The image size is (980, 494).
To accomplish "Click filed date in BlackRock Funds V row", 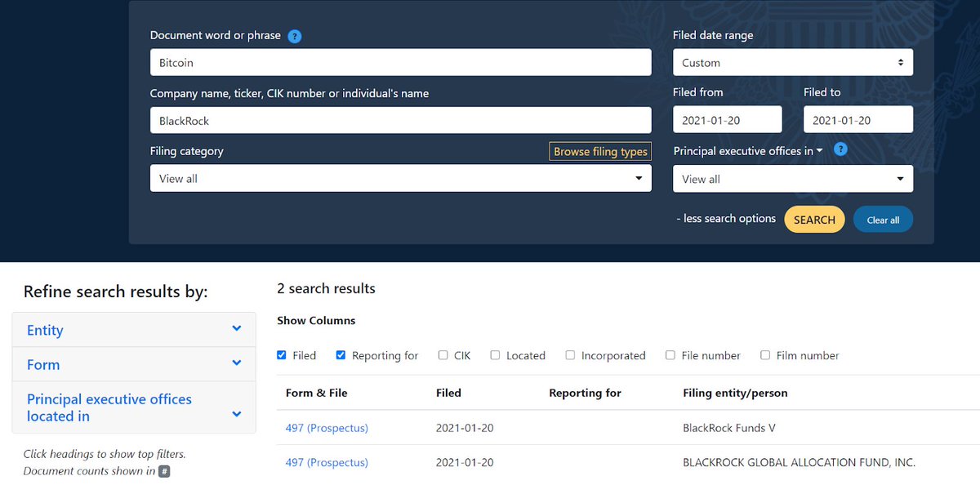I will click(x=465, y=428).
